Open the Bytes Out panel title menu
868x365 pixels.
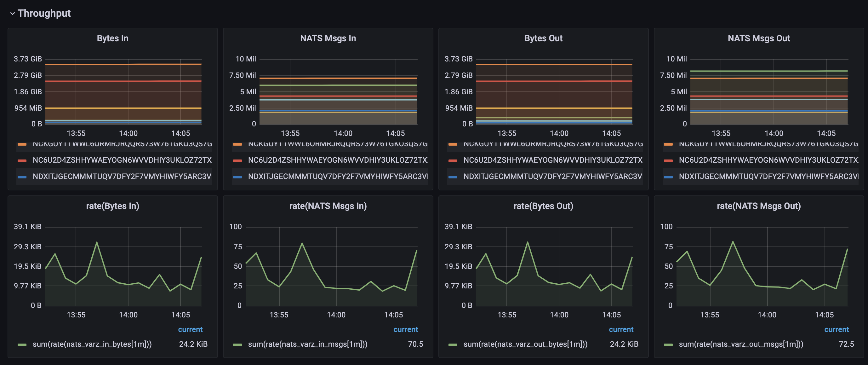coord(543,38)
